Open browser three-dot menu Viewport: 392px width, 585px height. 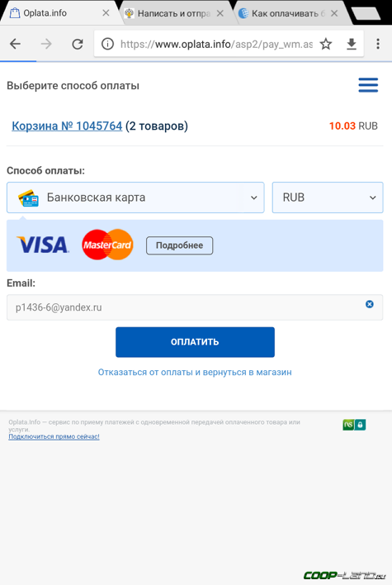[378, 44]
